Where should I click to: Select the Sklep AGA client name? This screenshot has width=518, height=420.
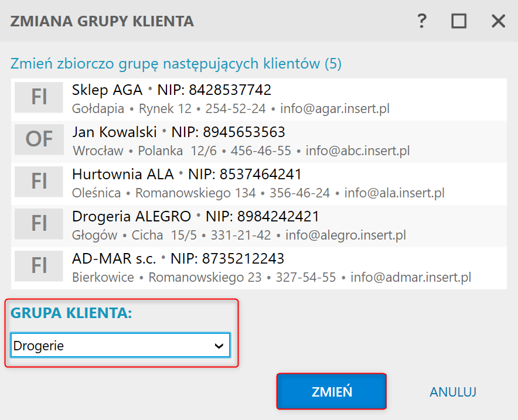click(x=107, y=90)
